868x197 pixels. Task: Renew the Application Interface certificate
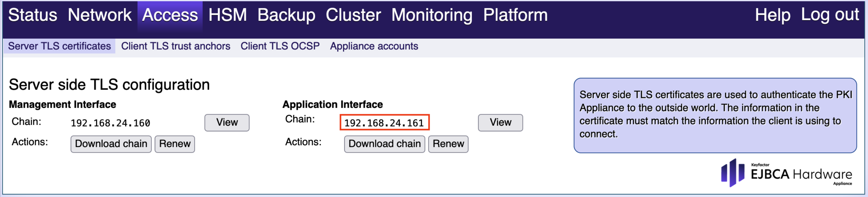[x=448, y=144]
